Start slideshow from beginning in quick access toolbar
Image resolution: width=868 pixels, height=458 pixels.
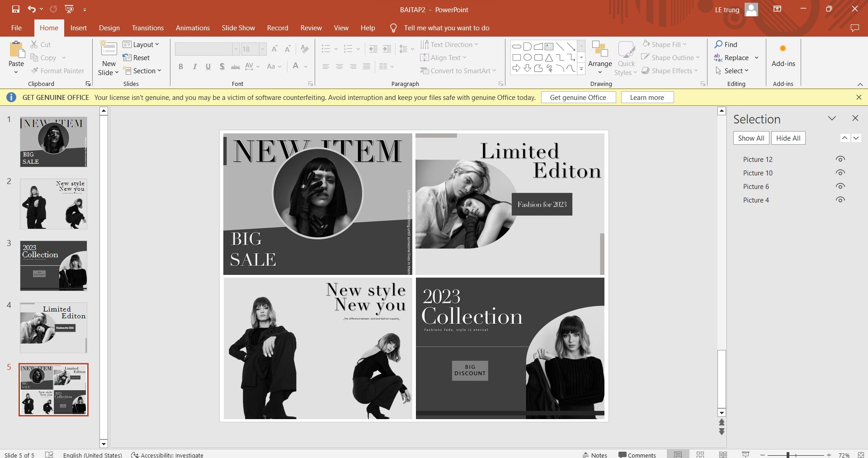coord(69,9)
